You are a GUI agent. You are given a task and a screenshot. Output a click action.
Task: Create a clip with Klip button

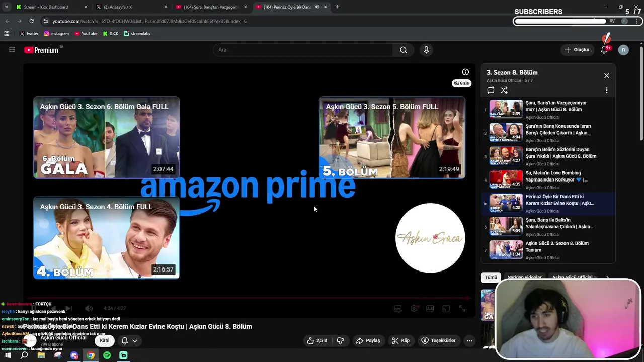tap(400, 341)
